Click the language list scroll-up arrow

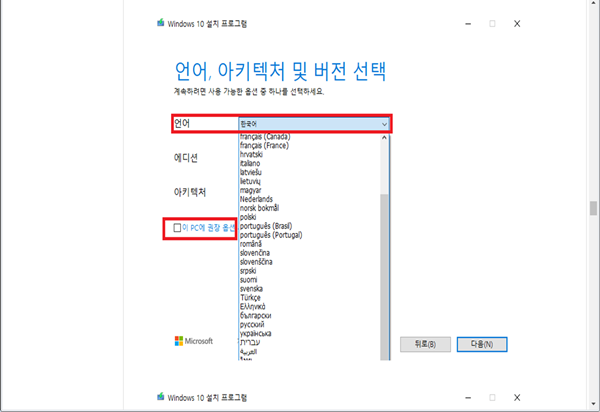pos(385,138)
